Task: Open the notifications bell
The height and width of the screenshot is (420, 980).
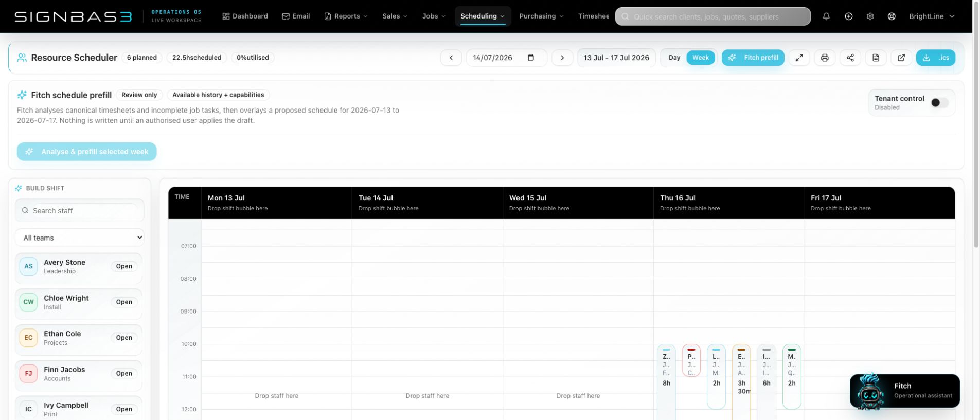Action: (x=826, y=16)
